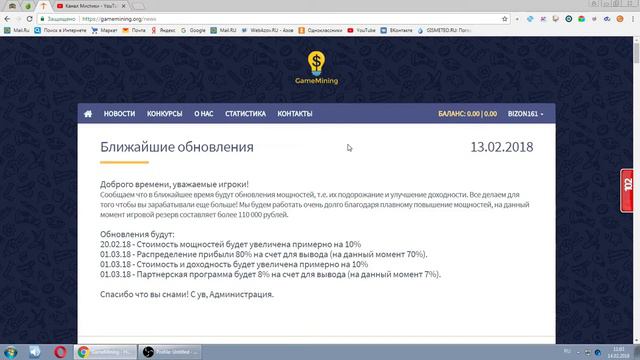This screenshot has height=360, width=640.
Task: Open a new browser tab
Action: (x=138, y=6)
